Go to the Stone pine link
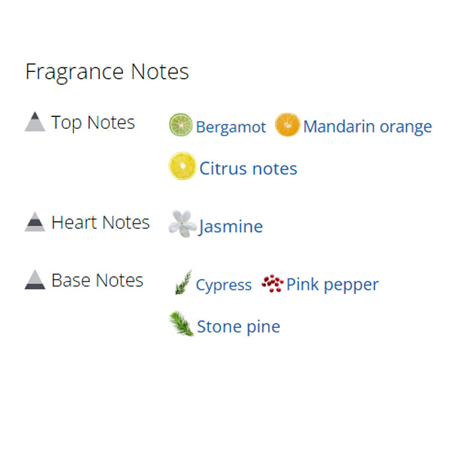The height and width of the screenshot is (476, 476). tap(239, 327)
